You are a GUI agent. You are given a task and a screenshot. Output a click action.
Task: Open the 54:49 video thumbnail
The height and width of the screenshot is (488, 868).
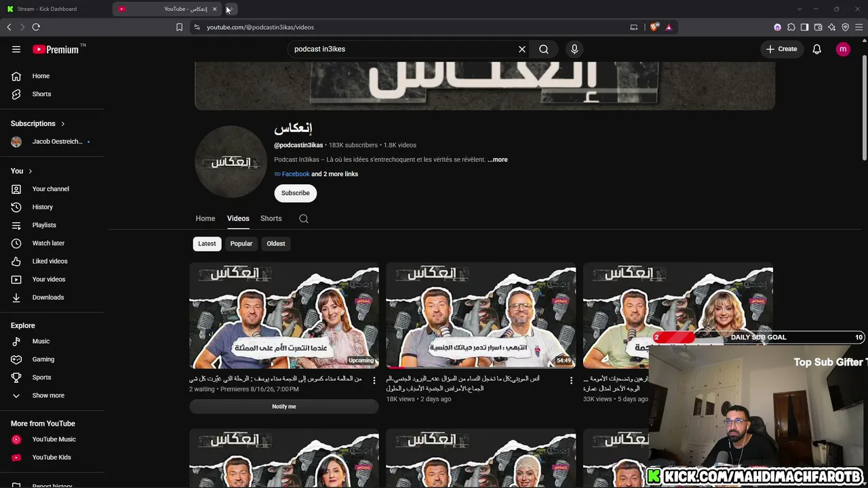[481, 315]
